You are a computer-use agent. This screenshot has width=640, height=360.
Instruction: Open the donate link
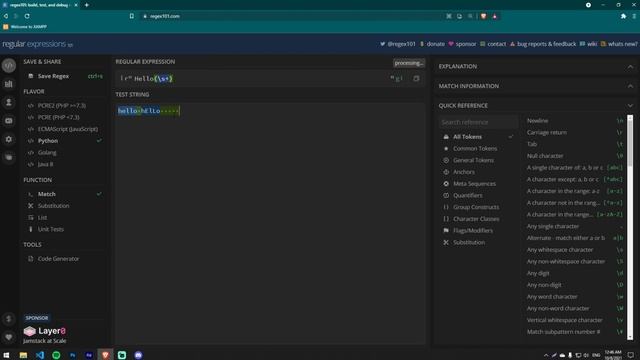432,44
